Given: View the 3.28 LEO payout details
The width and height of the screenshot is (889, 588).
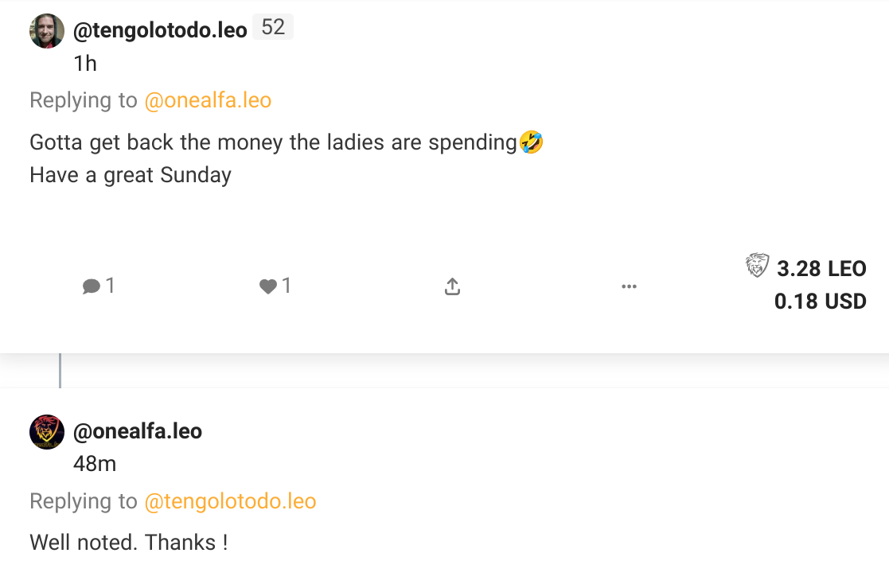Looking at the screenshot, I should 821,269.
